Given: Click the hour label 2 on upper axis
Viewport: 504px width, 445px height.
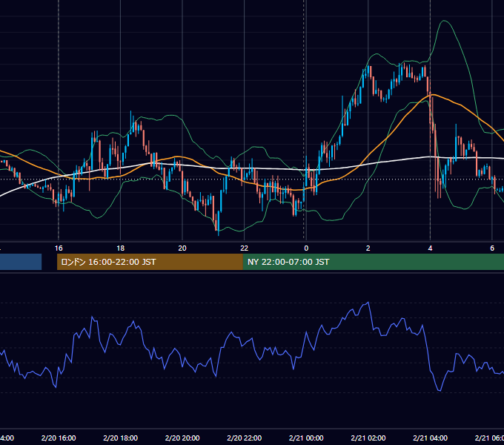Looking at the screenshot, I should point(368,248).
